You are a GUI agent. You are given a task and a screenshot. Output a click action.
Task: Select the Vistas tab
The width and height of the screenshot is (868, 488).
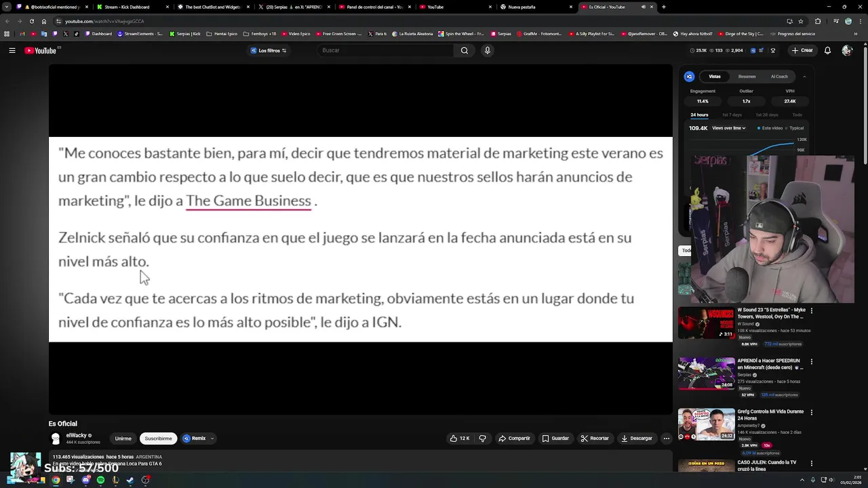coord(715,77)
